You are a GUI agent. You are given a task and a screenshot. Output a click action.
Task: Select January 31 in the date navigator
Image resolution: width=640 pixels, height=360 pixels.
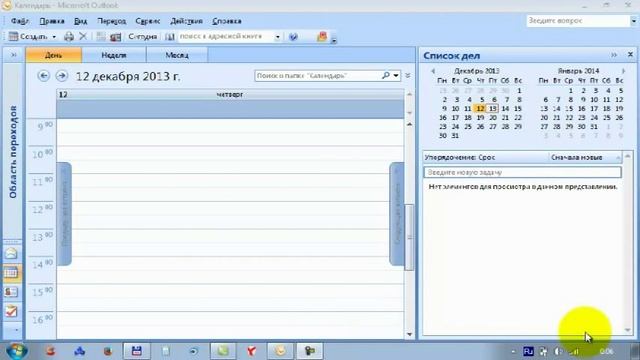tap(594, 127)
